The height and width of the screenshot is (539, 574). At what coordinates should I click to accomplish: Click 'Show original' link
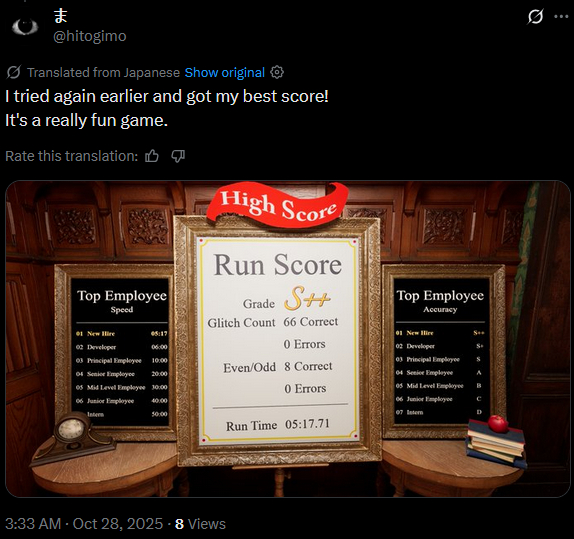coord(224,73)
